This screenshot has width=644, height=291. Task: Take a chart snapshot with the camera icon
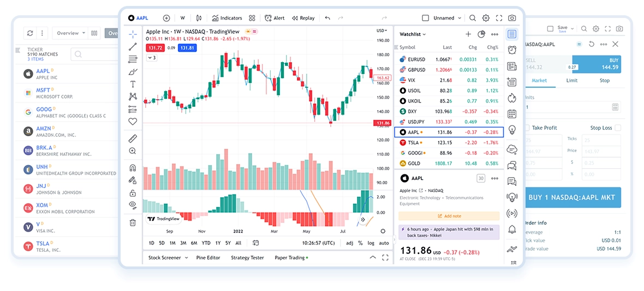tap(512, 18)
